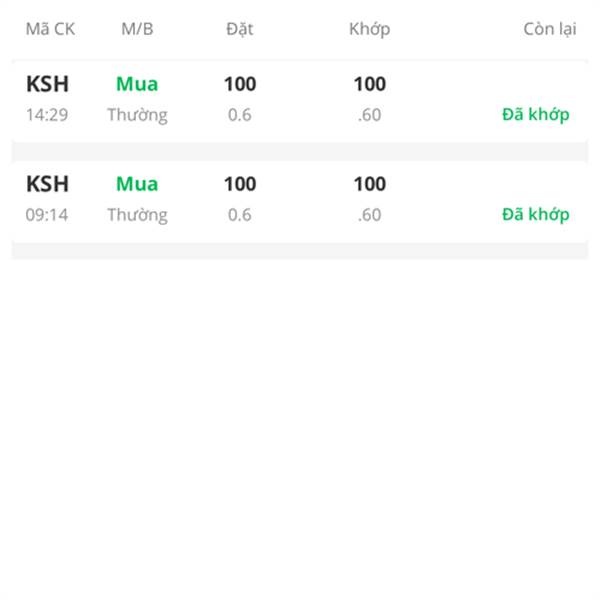Click matched price .60 in 14:29 order

point(370,115)
